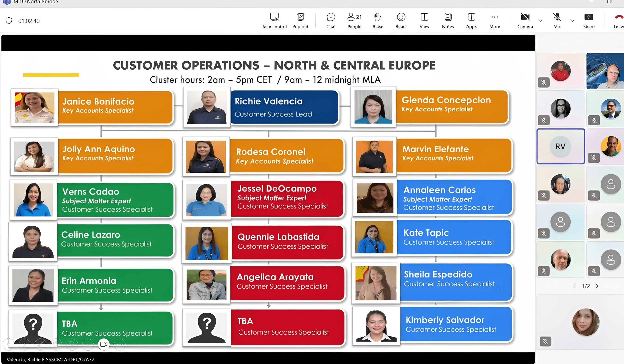Viewport: 624px width, 364px height.
Task: Go to previous participants page
Action: tap(574, 286)
